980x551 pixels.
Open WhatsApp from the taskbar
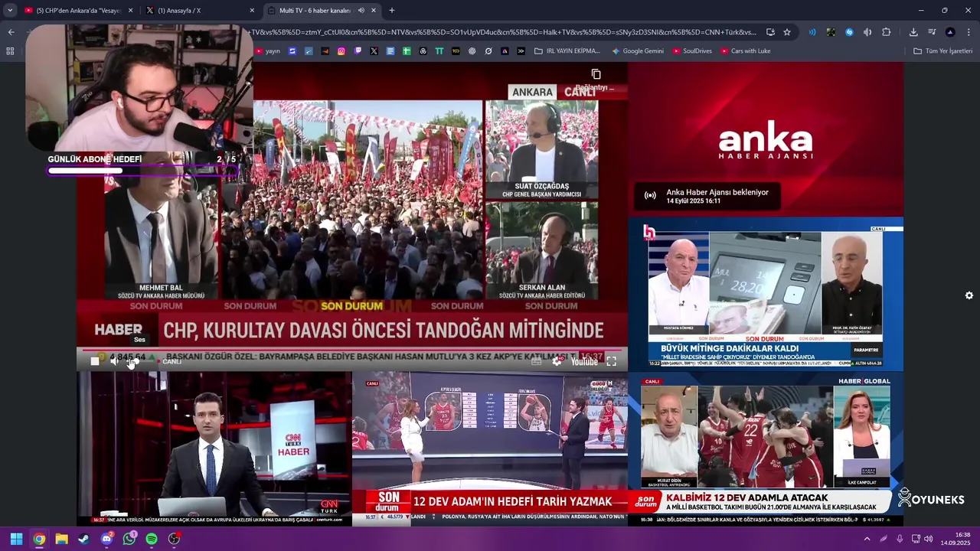129,539
